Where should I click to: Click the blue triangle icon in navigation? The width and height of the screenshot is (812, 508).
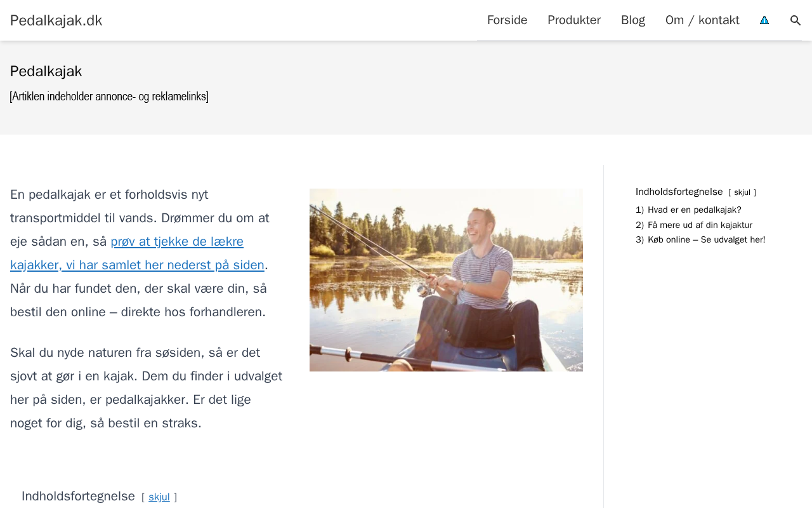[764, 20]
